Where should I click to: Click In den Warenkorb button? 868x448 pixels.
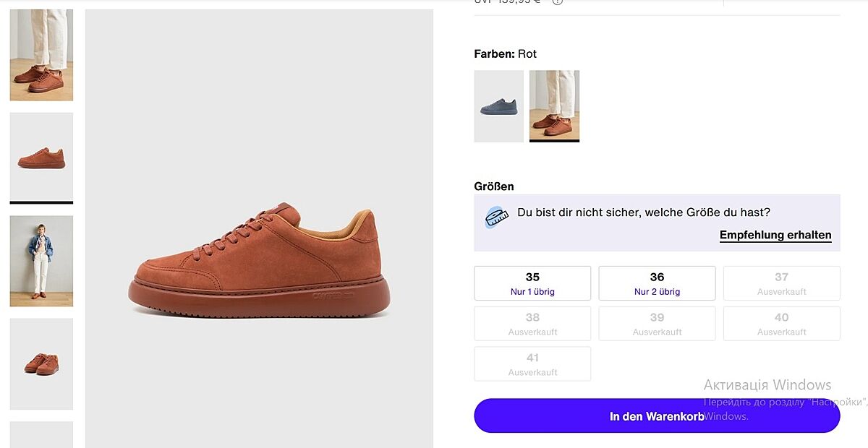pyautogui.click(x=656, y=416)
